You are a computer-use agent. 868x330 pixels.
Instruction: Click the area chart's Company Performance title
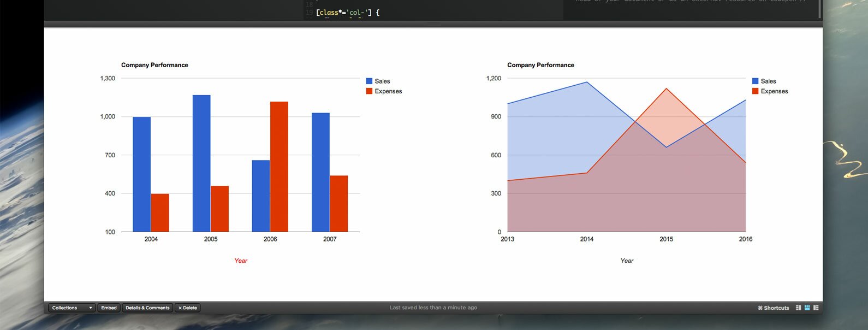pos(540,65)
